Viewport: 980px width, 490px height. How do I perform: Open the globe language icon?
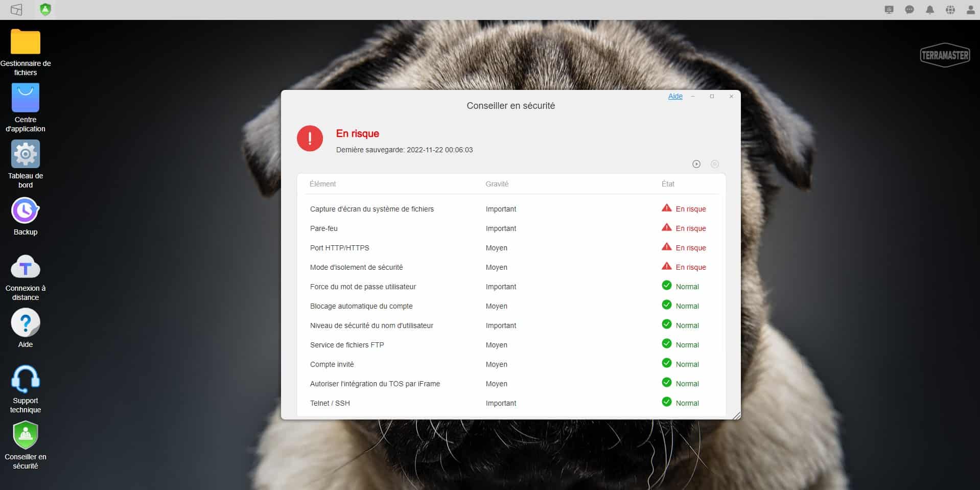click(950, 10)
